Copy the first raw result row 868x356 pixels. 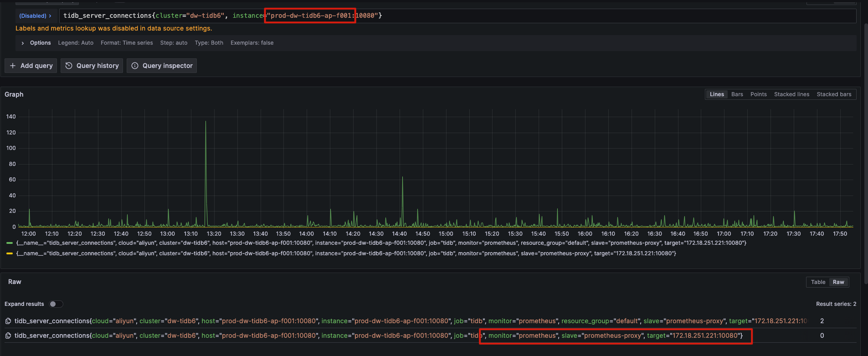8,321
